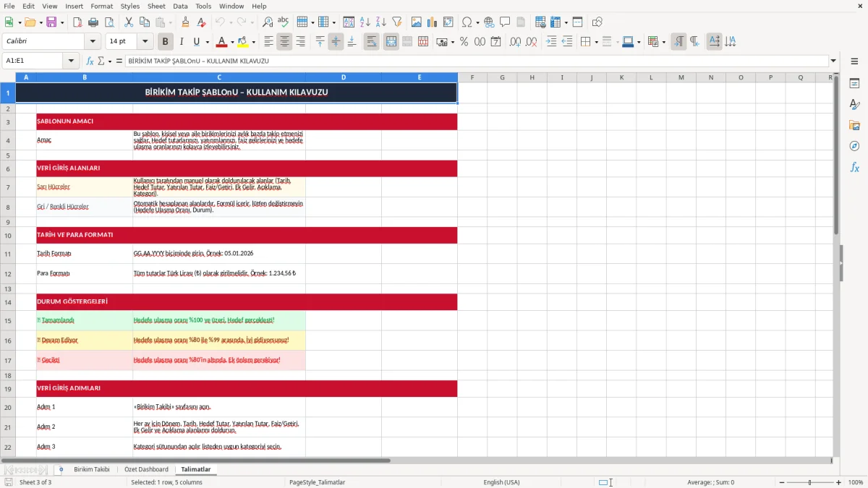Click the Save document icon
The height and width of the screenshot is (488, 868).
[x=51, y=22]
